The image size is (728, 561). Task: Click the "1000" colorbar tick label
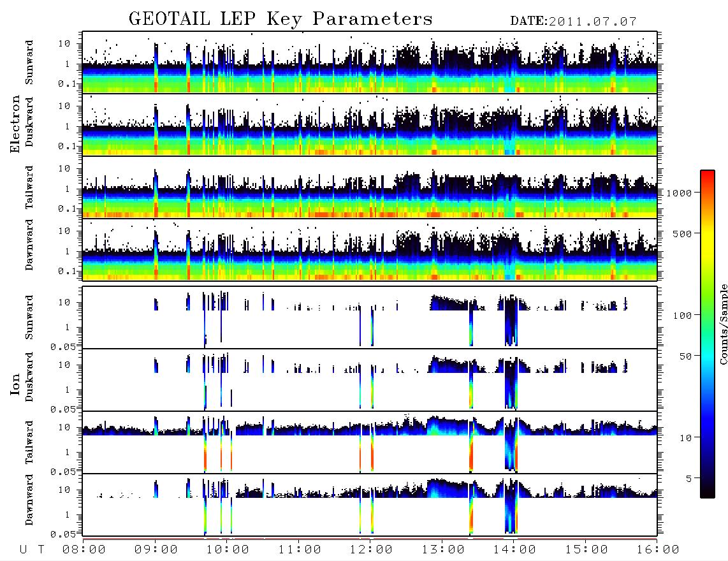(x=680, y=193)
